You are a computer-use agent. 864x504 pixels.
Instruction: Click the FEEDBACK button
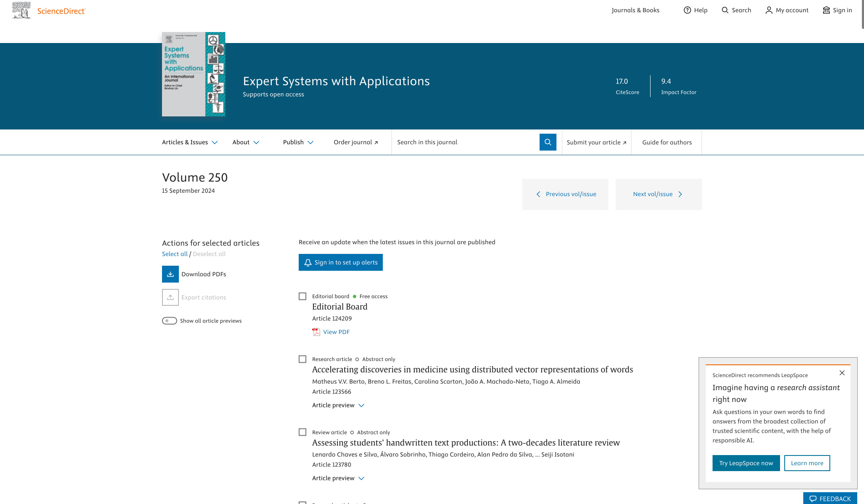830,499
